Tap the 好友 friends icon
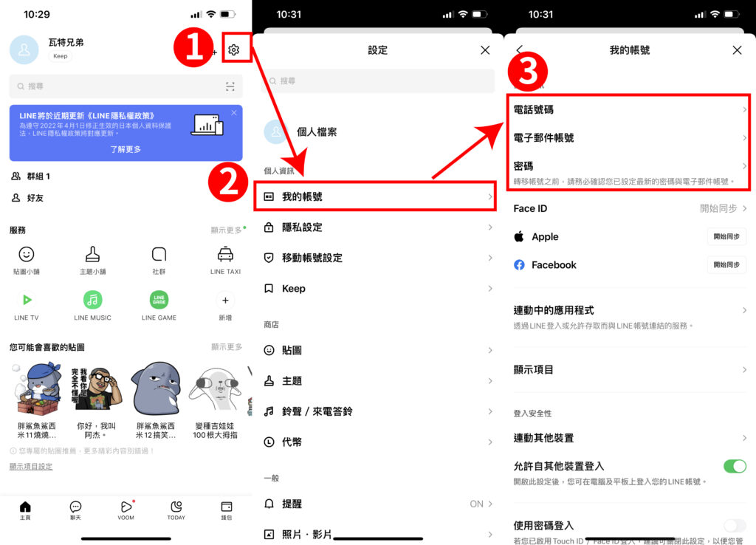Screen dimensions: 756x545 click(16, 198)
